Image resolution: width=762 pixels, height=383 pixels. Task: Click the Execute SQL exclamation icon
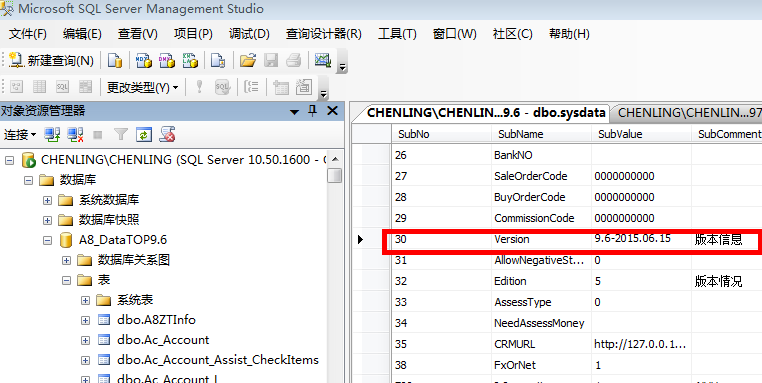199,87
